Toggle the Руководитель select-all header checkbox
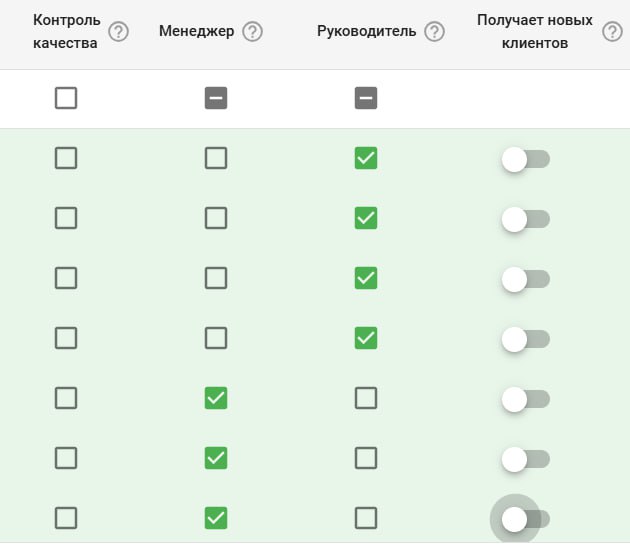630x550 pixels. 366,98
